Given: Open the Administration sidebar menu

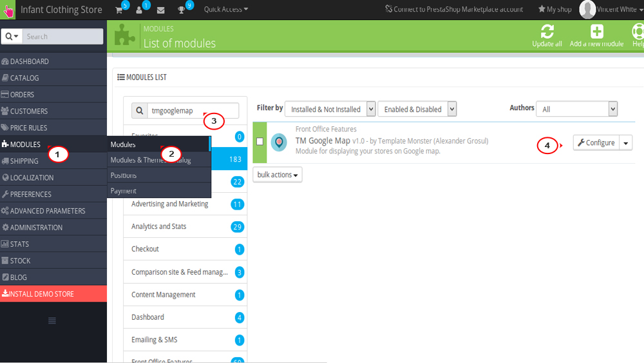Looking at the screenshot, I should 53,228.
